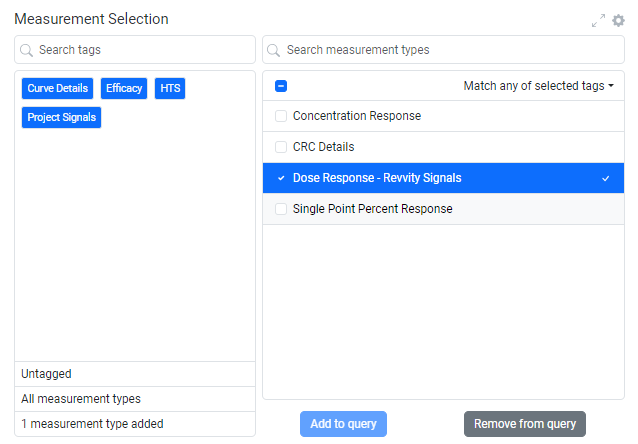Toggle the select-all measurement types checkbox
Viewport: 638px width, 444px height.
tap(281, 86)
